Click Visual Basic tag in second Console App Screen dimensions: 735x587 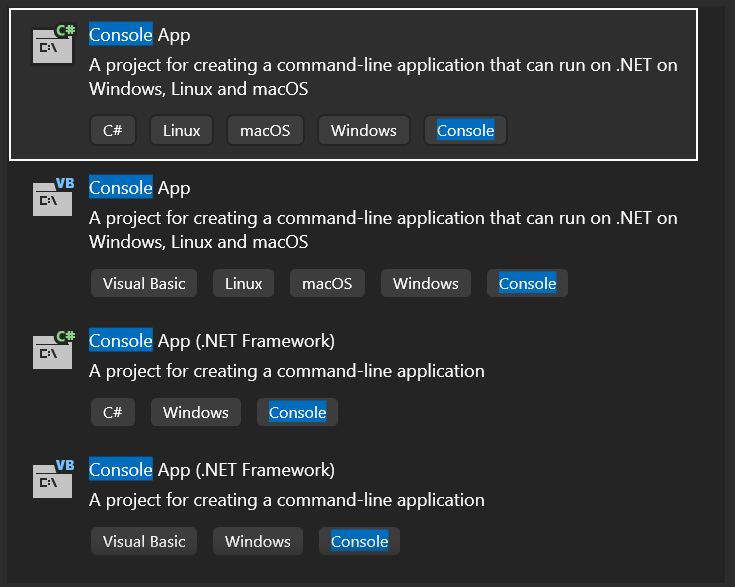click(144, 283)
